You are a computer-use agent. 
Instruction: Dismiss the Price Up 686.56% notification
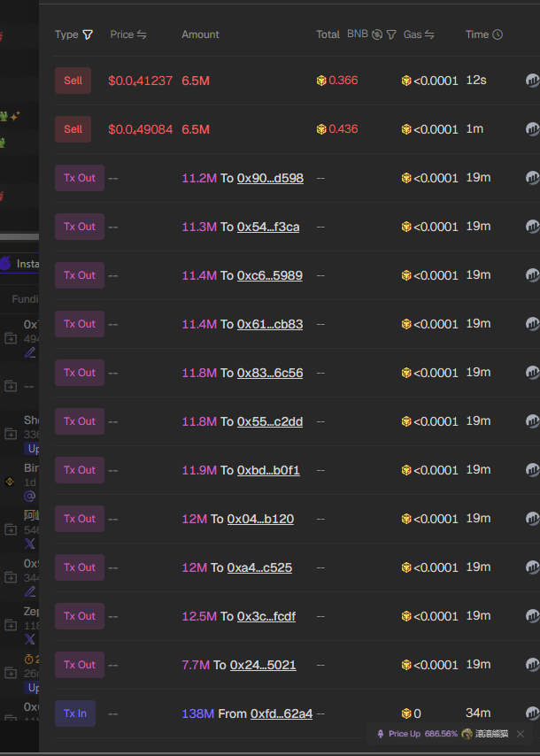click(521, 734)
